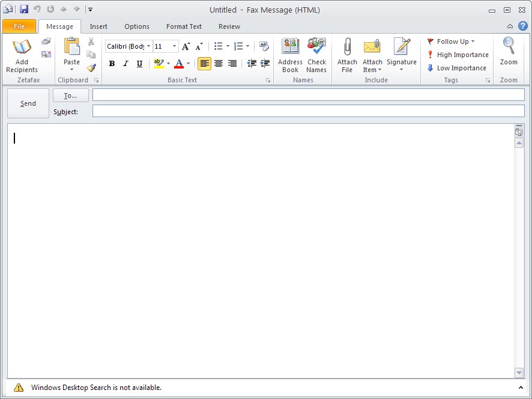Open the font size dropdown
Screen dimensions: 532x399
[x=174, y=46]
